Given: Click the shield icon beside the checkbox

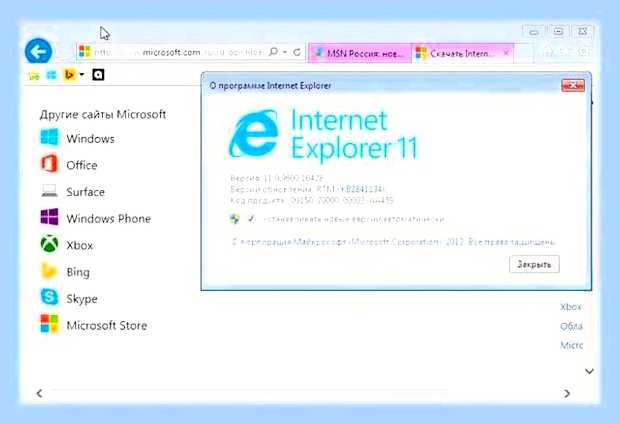Looking at the screenshot, I should pos(235,219).
